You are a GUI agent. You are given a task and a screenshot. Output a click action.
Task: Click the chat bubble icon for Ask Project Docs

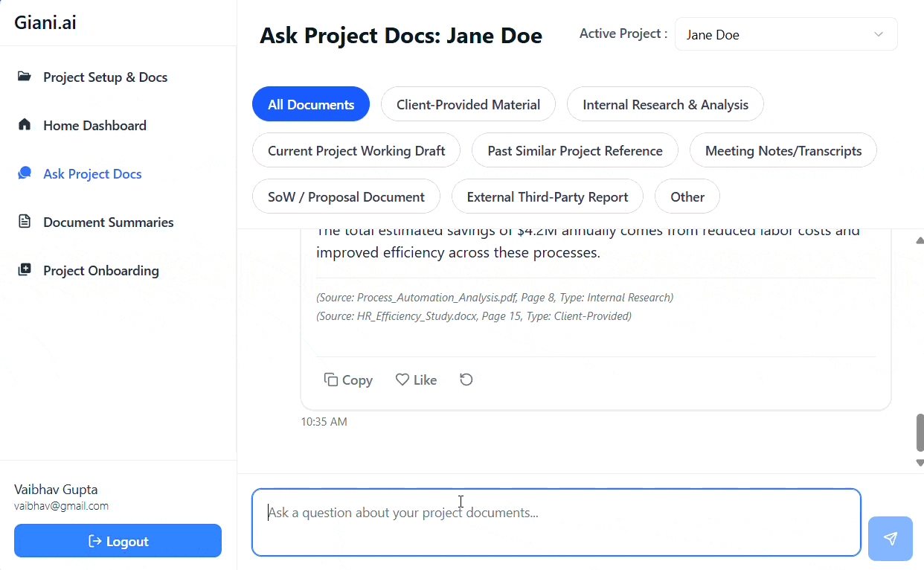click(x=25, y=173)
